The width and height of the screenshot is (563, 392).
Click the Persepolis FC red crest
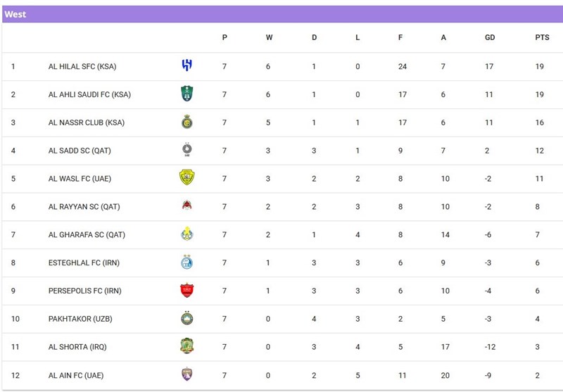click(x=186, y=291)
